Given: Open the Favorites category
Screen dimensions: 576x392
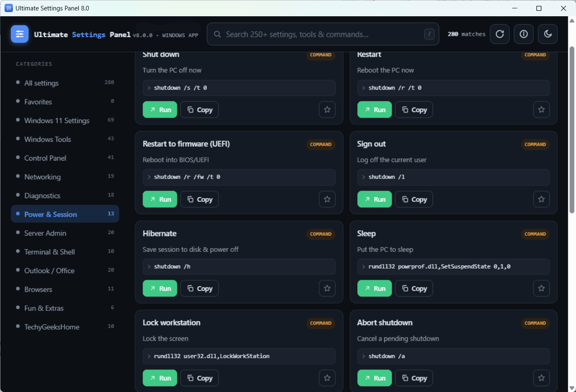Looking at the screenshot, I should click(65, 102).
